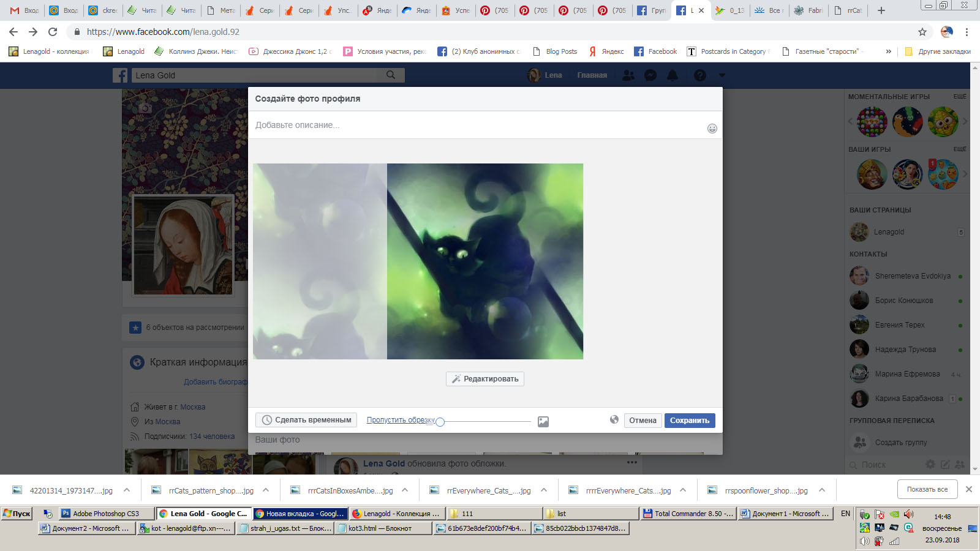The width and height of the screenshot is (980, 551).
Task: Click the Пропустить обрезку link
Action: pyautogui.click(x=401, y=420)
